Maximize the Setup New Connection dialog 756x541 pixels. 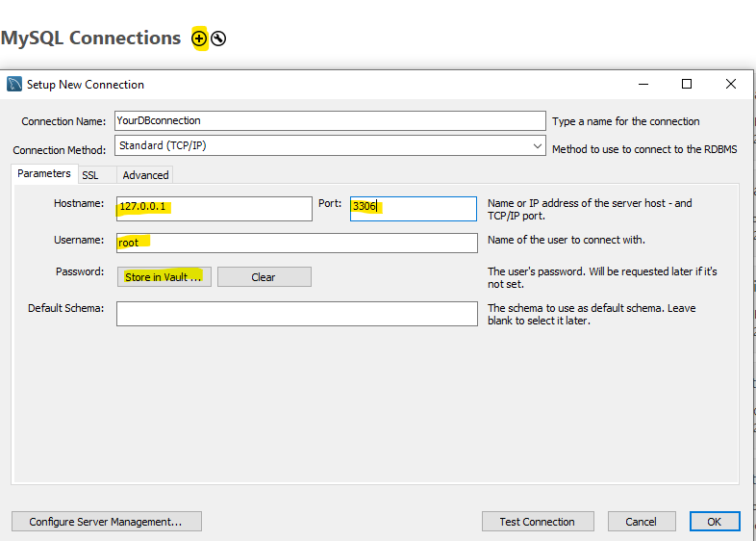(687, 84)
